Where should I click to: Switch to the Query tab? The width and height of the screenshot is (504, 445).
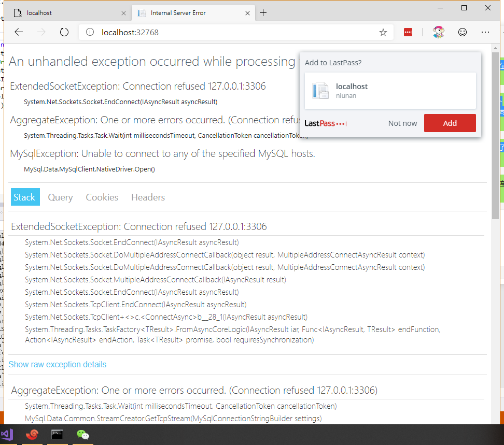(61, 197)
